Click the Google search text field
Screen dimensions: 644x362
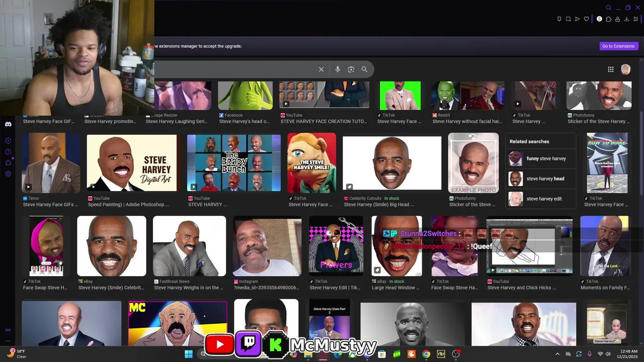(234, 69)
